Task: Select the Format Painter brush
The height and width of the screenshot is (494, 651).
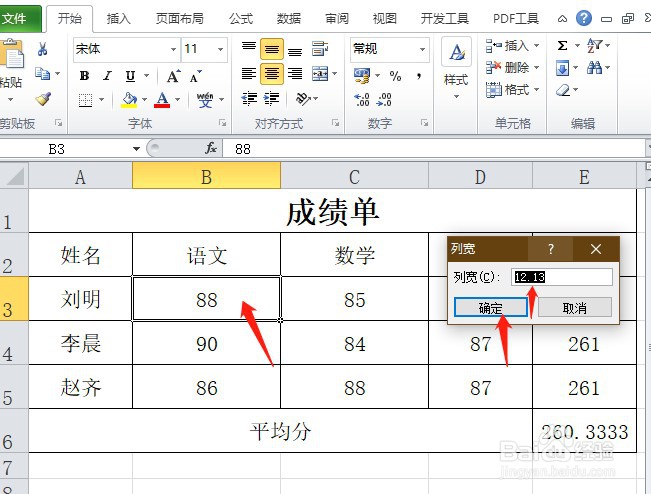Action: pos(43,99)
